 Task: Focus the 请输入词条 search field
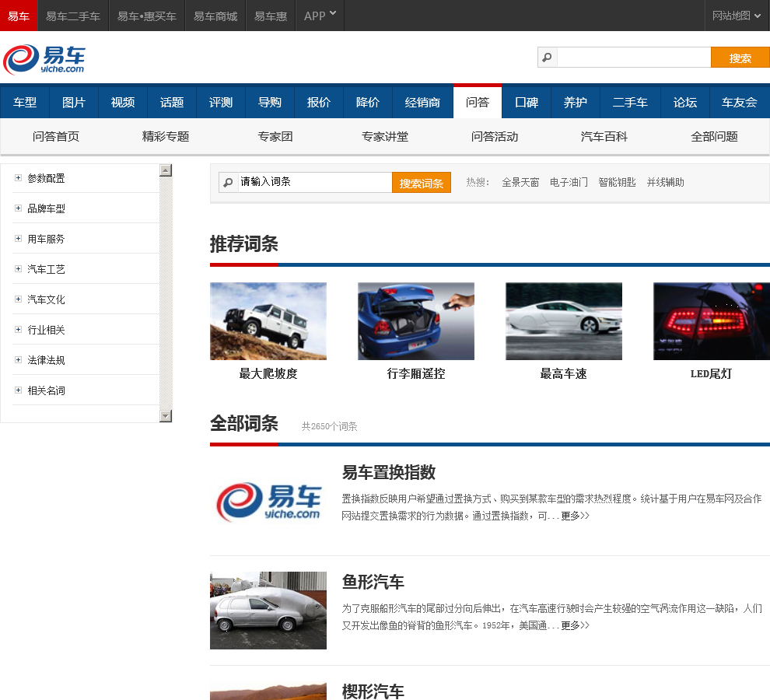313,182
